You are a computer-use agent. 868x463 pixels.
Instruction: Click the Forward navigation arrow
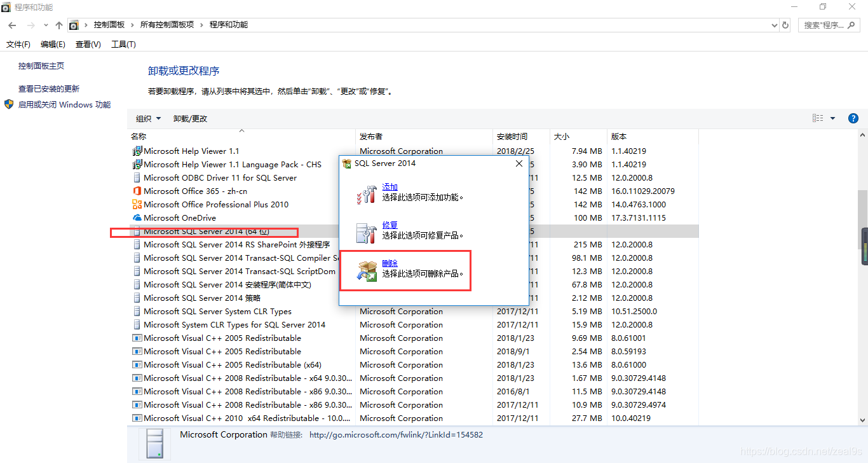click(x=31, y=25)
